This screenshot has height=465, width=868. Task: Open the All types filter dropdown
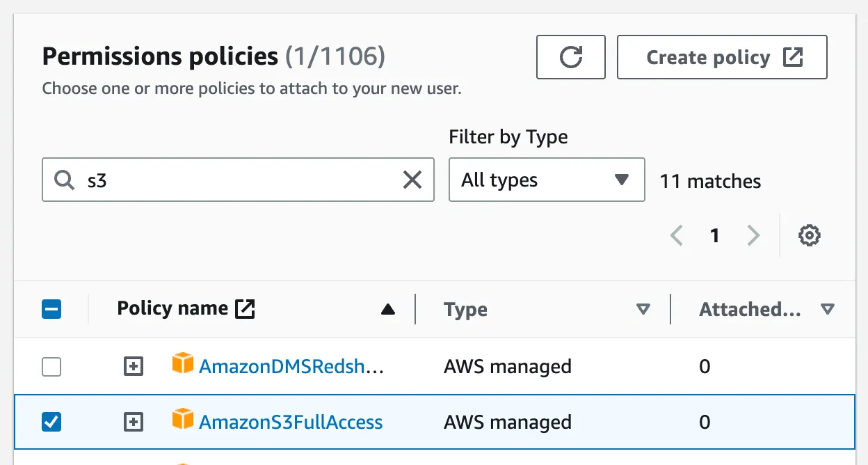tap(546, 180)
